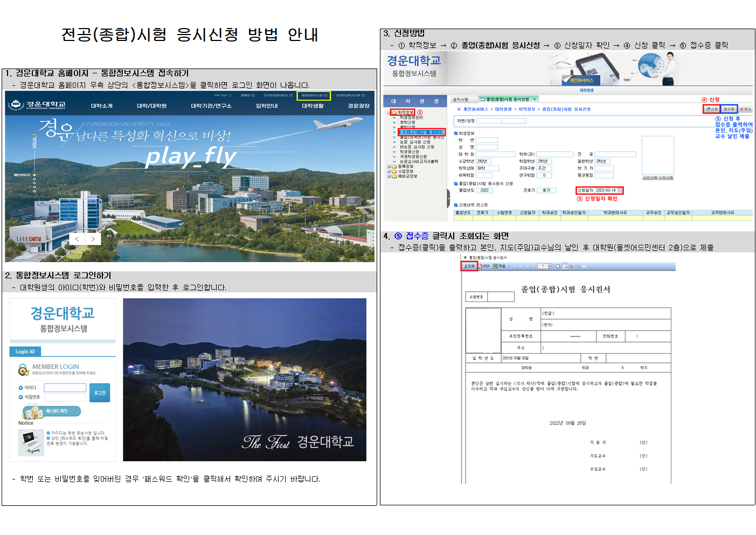
Task: Click the 아이디 input field
Action: (x=65, y=388)
